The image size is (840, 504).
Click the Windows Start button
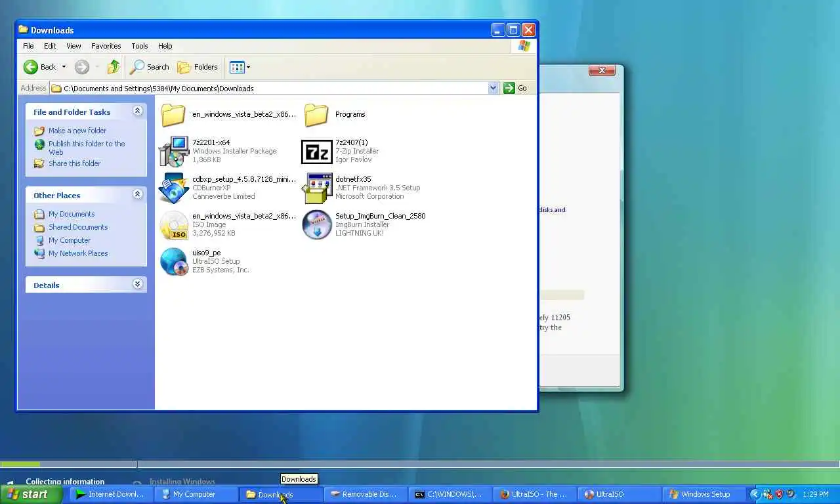(31, 494)
